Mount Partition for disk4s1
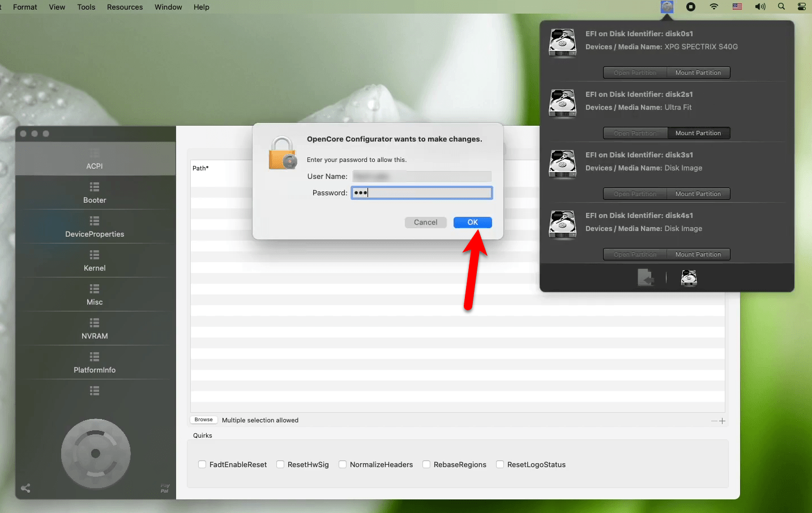Screen dimensions: 812x513 click(698, 254)
